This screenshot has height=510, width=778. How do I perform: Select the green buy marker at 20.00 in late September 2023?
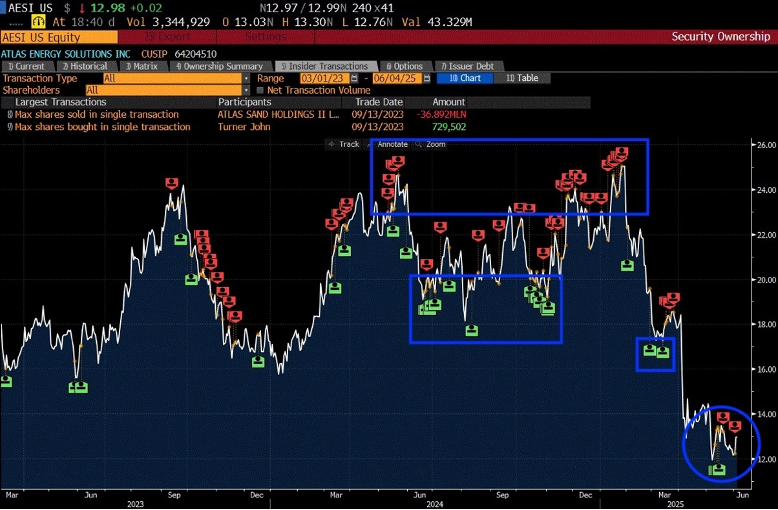[x=192, y=279]
